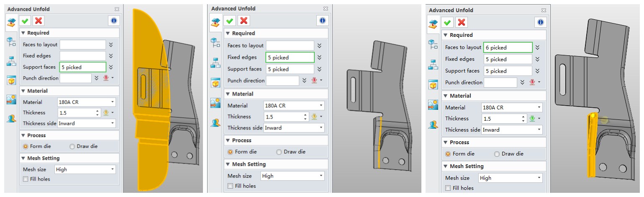Open Mesh size dropdown in left panel
The width and height of the screenshot is (644, 197).
(85, 169)
